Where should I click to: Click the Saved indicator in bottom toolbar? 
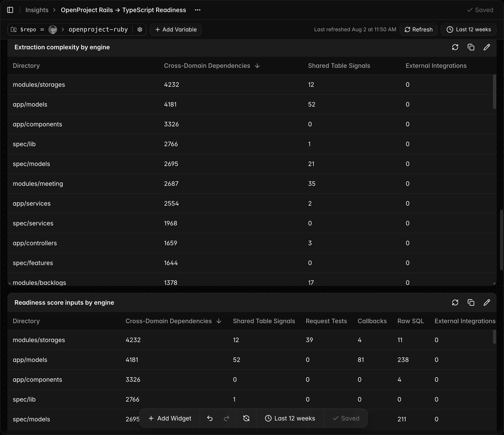pos(346,418)
